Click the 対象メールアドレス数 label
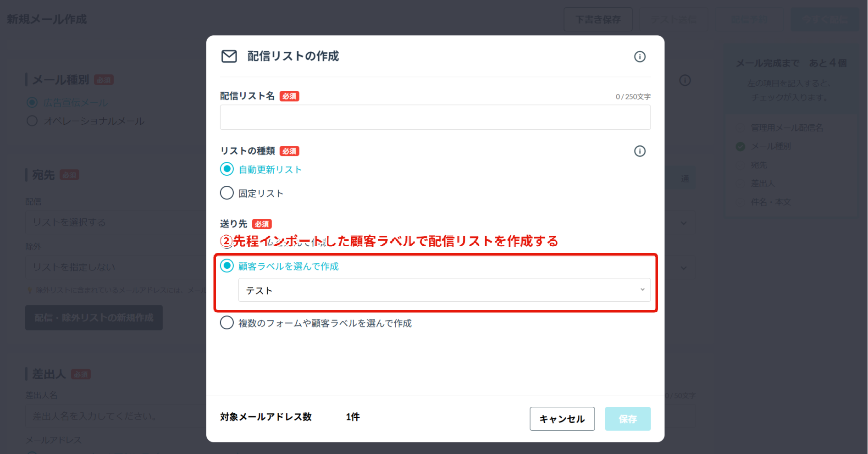Screen dimensions: 868x454 [x=266, y=417]
